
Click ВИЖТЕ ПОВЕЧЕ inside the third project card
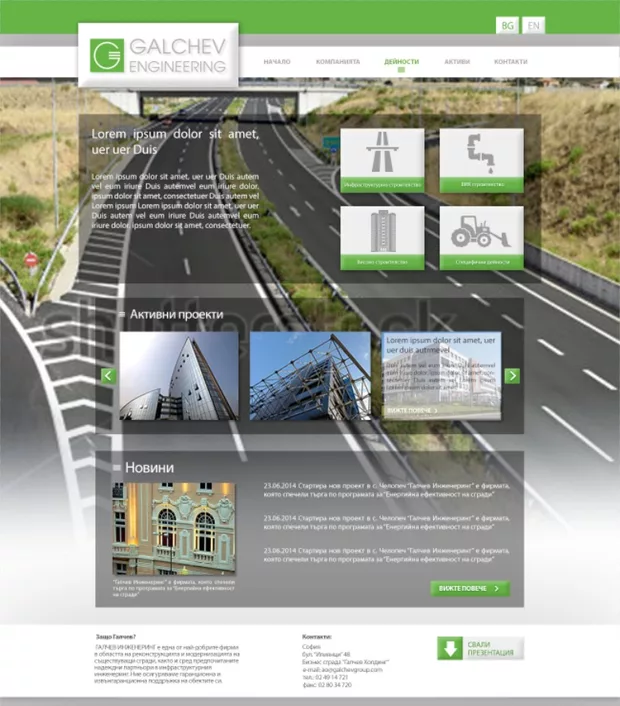pos(412,411)
